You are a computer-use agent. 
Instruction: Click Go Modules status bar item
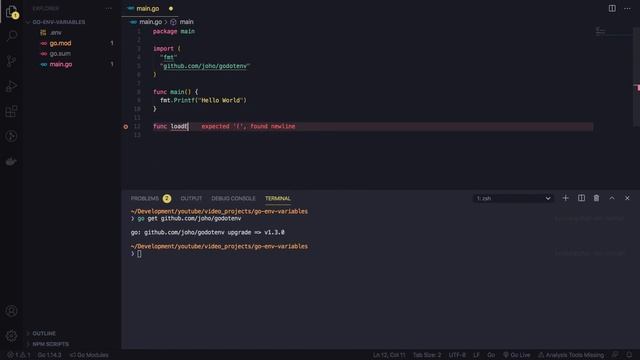(89, 355)
